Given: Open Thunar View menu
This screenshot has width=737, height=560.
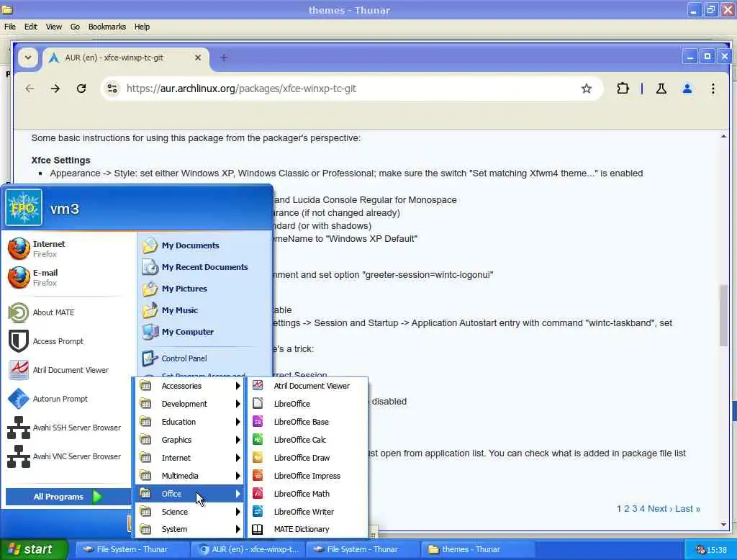Looking at the screenshot, I should (53, 27).
